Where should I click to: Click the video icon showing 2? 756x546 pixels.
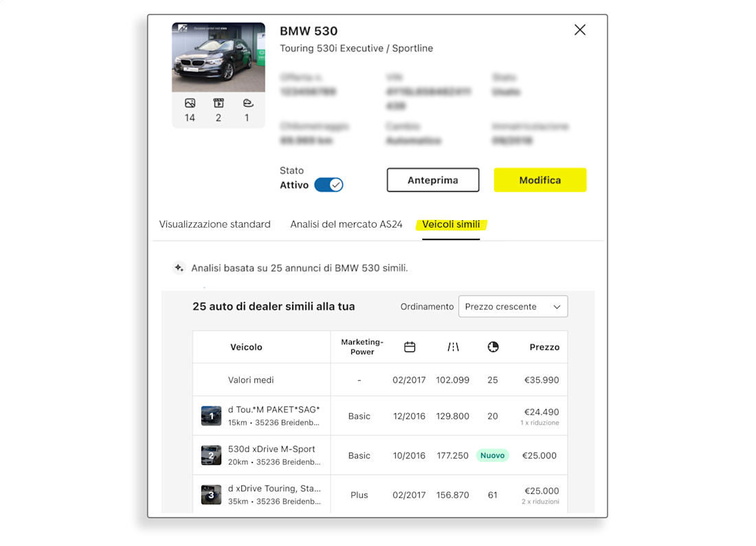click(219, 103)
